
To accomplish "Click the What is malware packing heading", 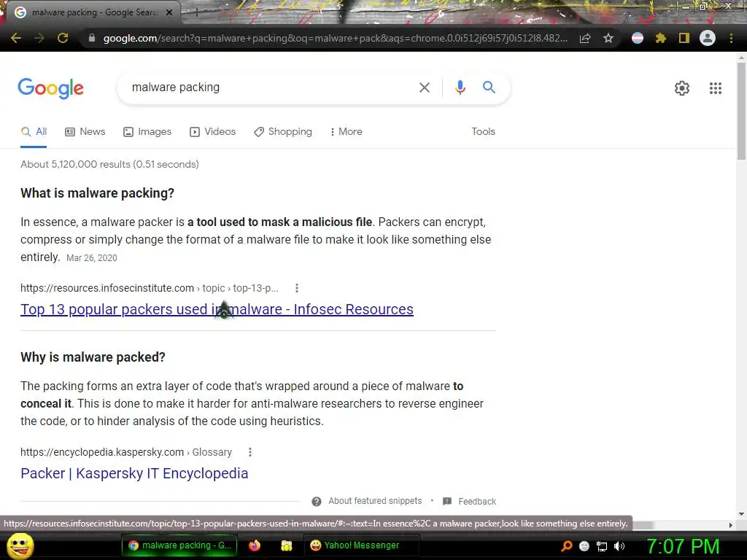I will pyautogui.click(x=98, y=193).
